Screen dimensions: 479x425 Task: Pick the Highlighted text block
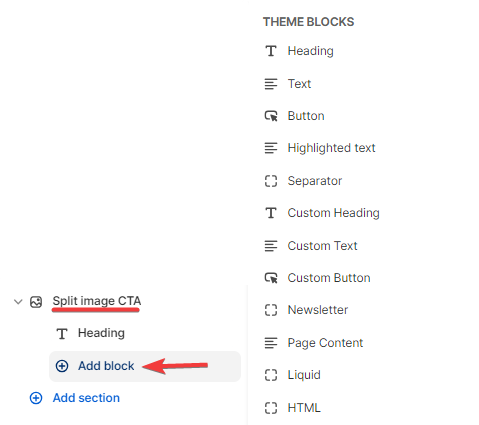[x=331, y=148]
